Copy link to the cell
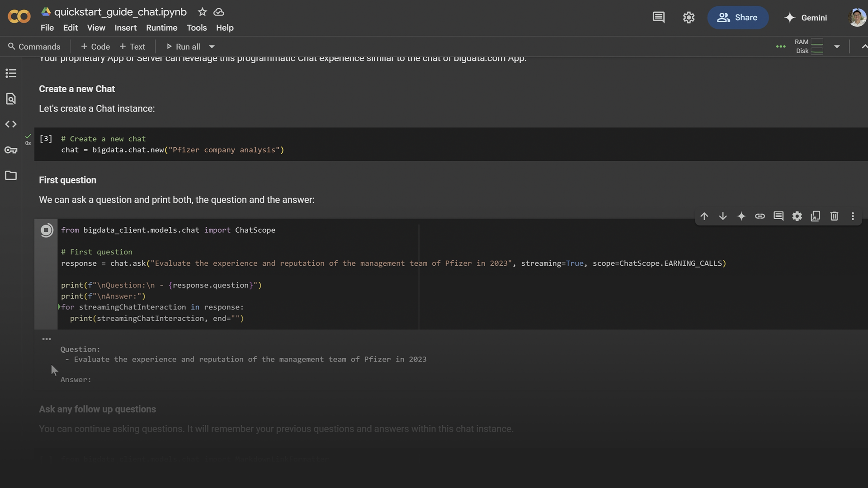 point(760,216)
